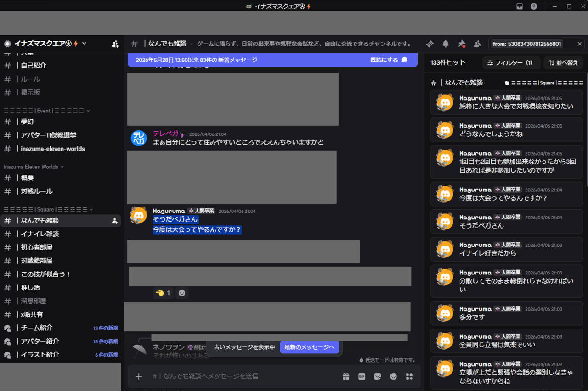This screenshot has height=391, width=588.
Task: Open the gift icon in message bar
Action: click(x=346, y=376)
